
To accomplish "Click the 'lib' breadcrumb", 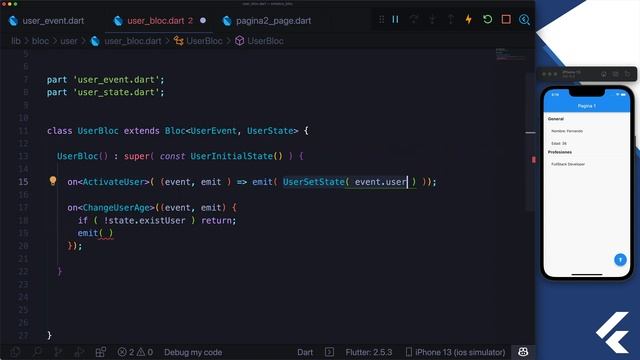I will tap(16, 41).
